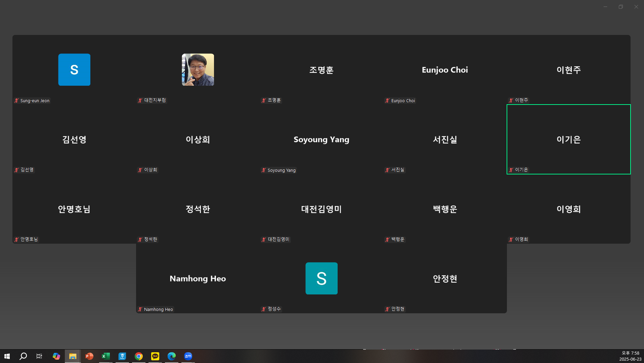Select the highlighted 이기은 participant tile name

569,139
